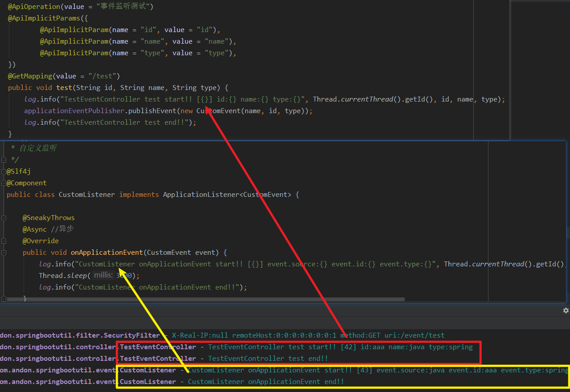Screen dimensions: 570x392
Task: Click the @ApiImplicitParam line with name "id"
Action: coord(130,30)
